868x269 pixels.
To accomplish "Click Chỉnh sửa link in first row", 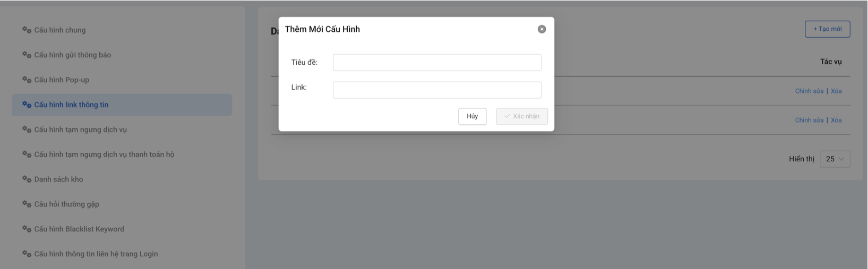I will pos(809,91).
